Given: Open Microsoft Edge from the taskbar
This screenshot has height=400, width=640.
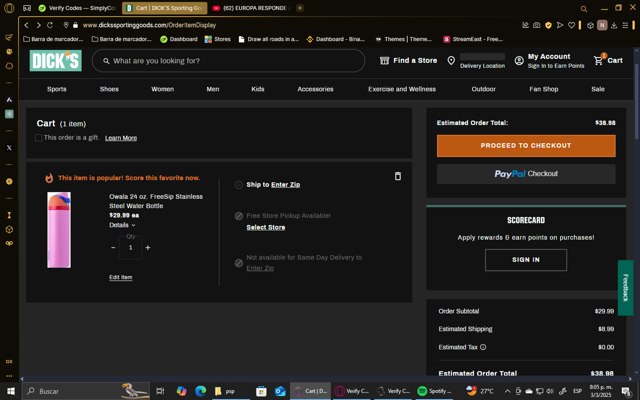Looking at the screenshot, I should tap(200, 391).
